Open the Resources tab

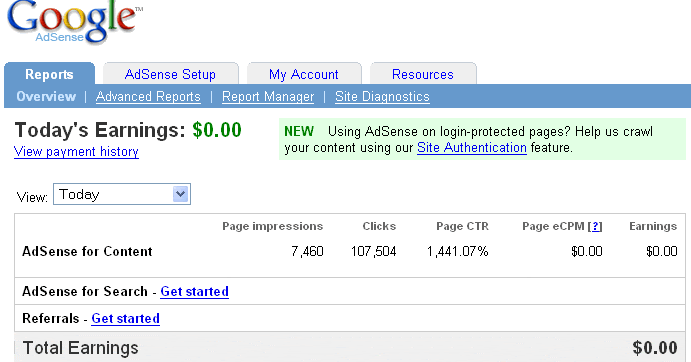click(423, 74)
